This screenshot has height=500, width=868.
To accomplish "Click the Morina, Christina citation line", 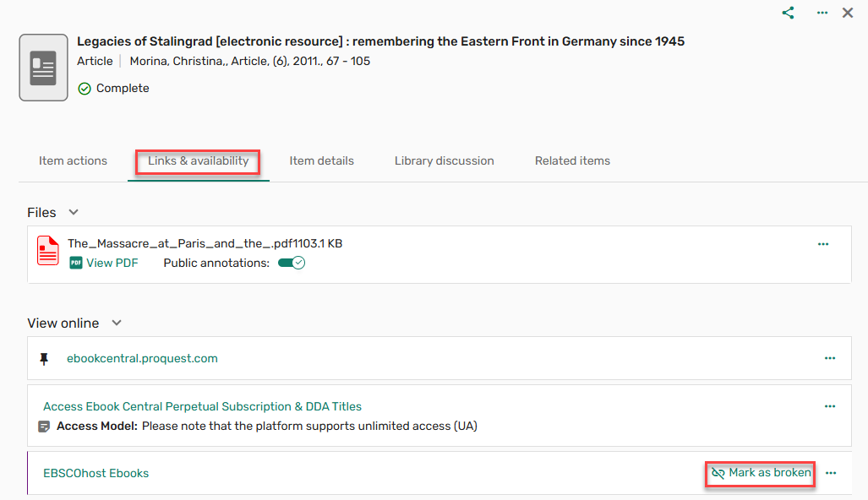I will pyautogui.click(x=250, y=62).
